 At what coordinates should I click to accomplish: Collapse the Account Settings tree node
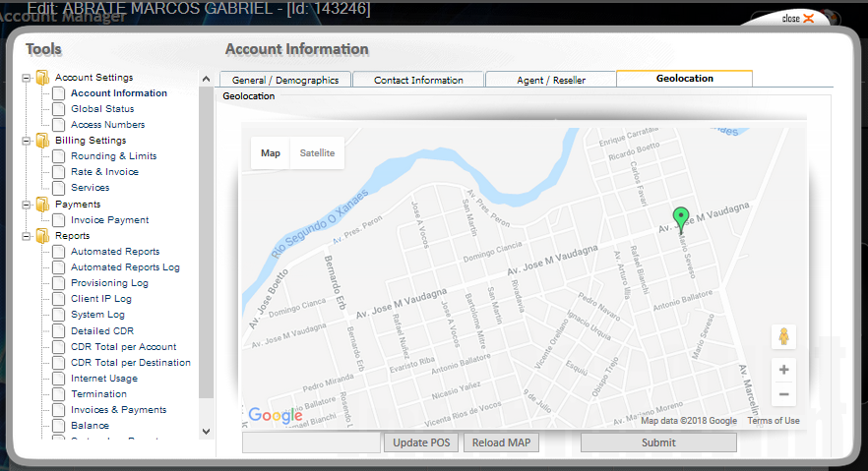(27, 78)
